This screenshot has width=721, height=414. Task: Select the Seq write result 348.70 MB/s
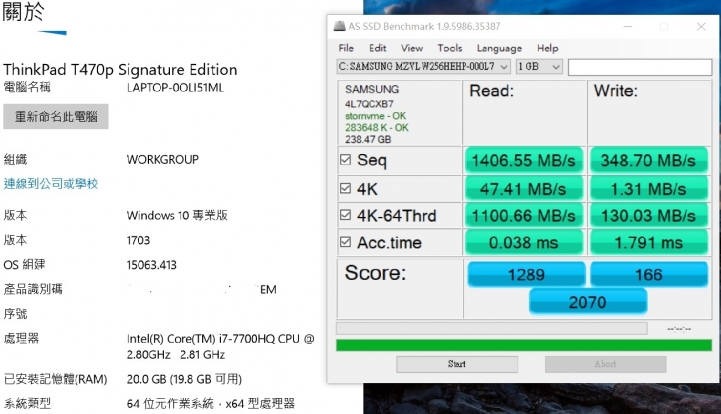648,160
